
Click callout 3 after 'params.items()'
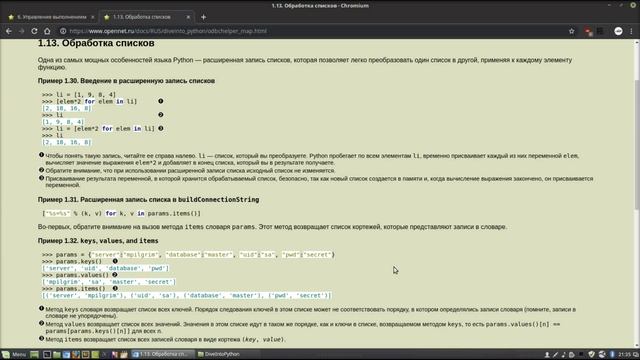tap(115, 288)
